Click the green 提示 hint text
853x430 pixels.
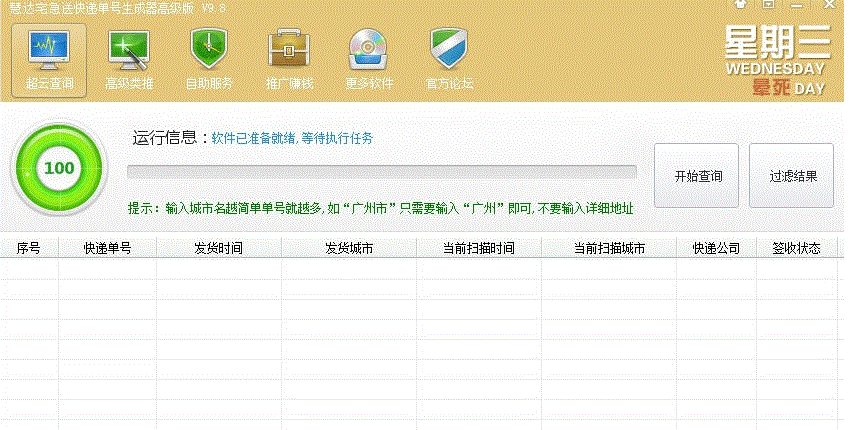[380, 208]
